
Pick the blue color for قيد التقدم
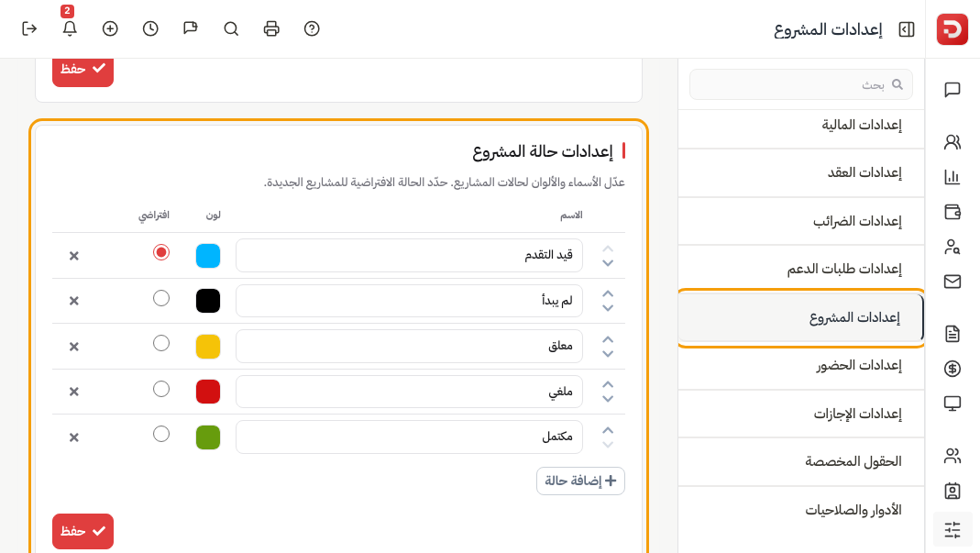208,256
